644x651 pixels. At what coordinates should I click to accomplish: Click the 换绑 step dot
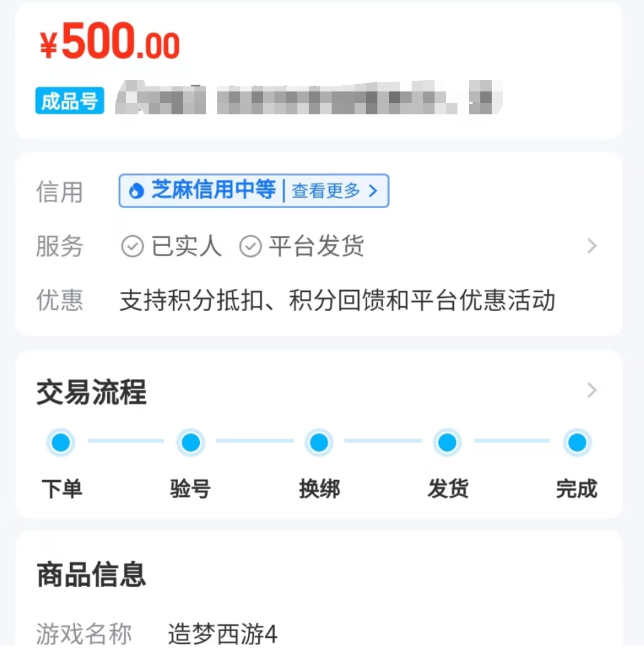click(318, 443)
